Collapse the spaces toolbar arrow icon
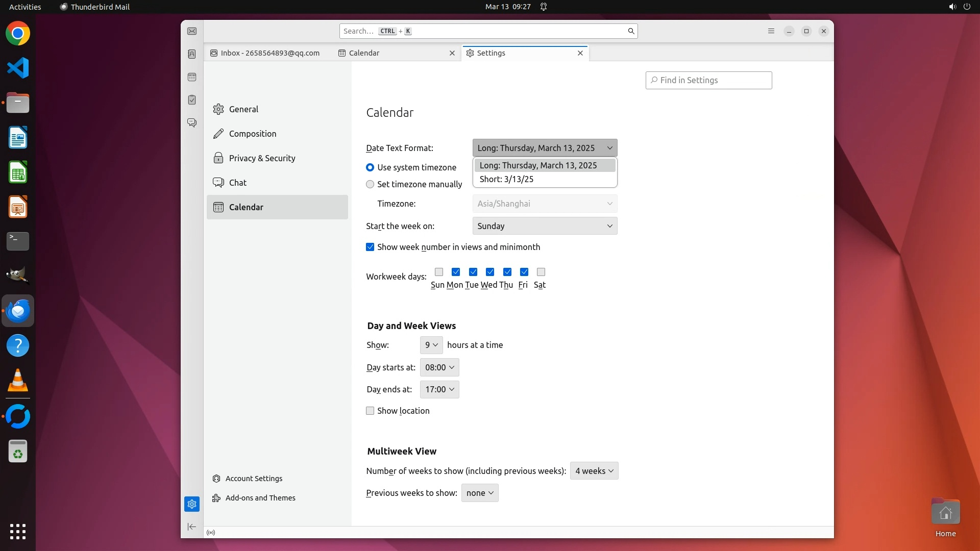Image resolution: width=980 pixels, height=551 pixels. point(192,527)
